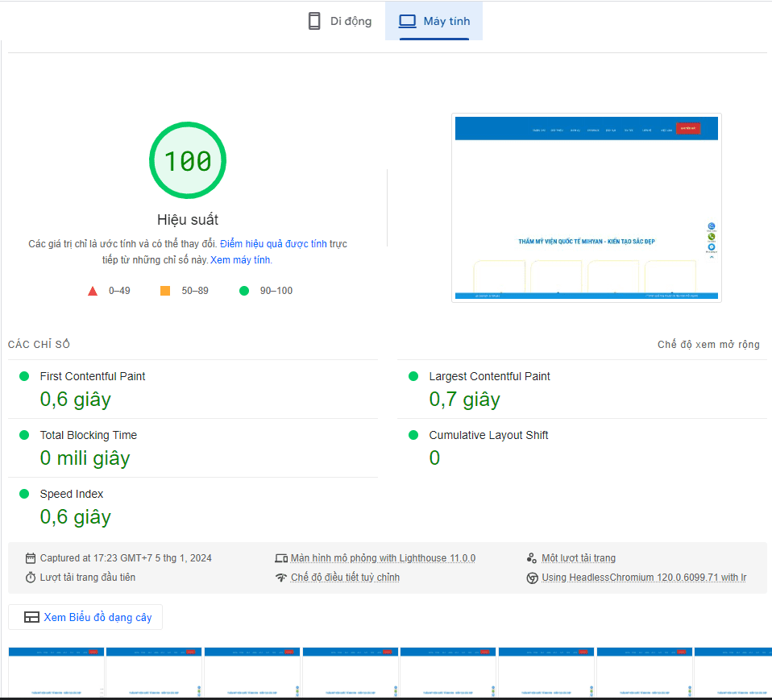
Task: Open the large page screenshot preview
Action: [587, 208]
